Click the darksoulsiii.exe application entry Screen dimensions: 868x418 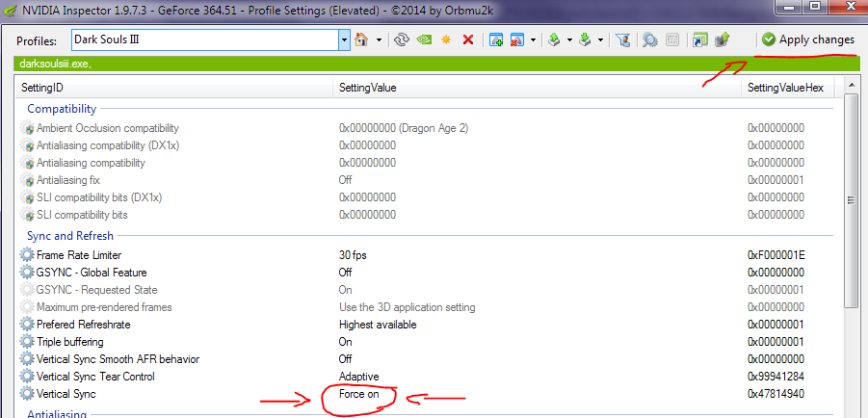click(x=55, y=64)
